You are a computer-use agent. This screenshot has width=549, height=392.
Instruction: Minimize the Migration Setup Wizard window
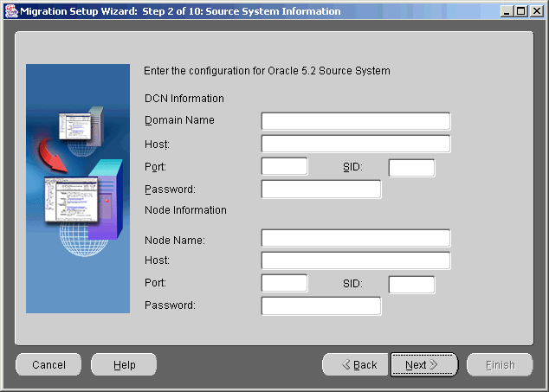(x=507, y=11)
